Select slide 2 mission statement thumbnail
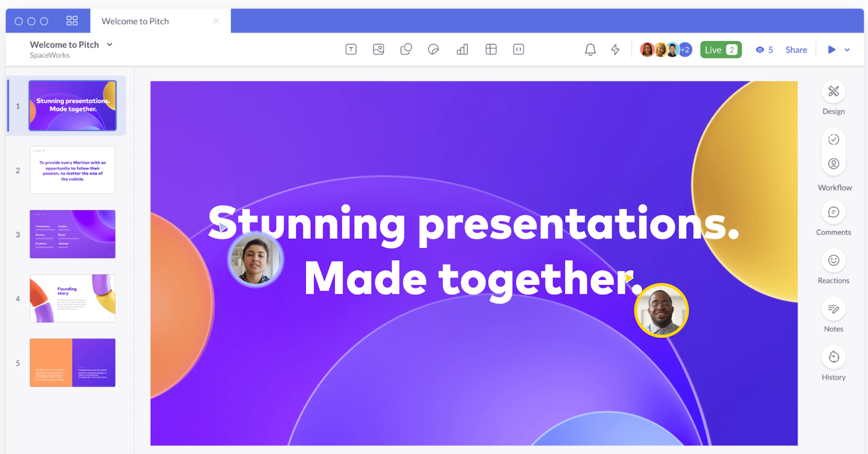The height and width of the screenshot is (454, 868). (73, 170)
